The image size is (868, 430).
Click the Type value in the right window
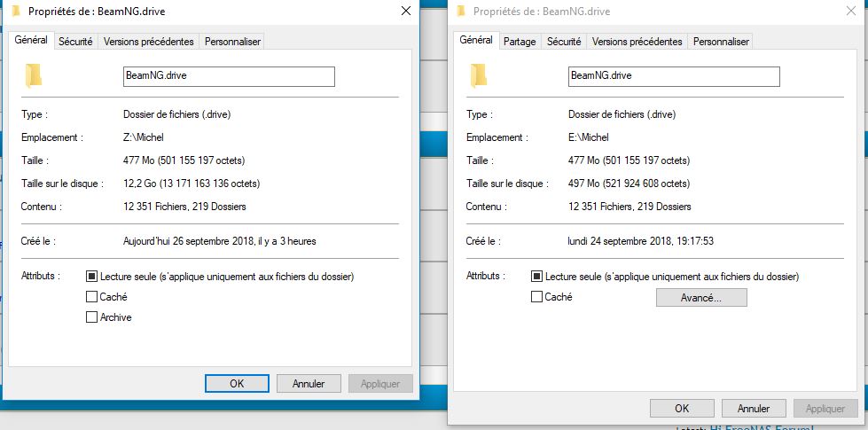[x=622, y=115]
